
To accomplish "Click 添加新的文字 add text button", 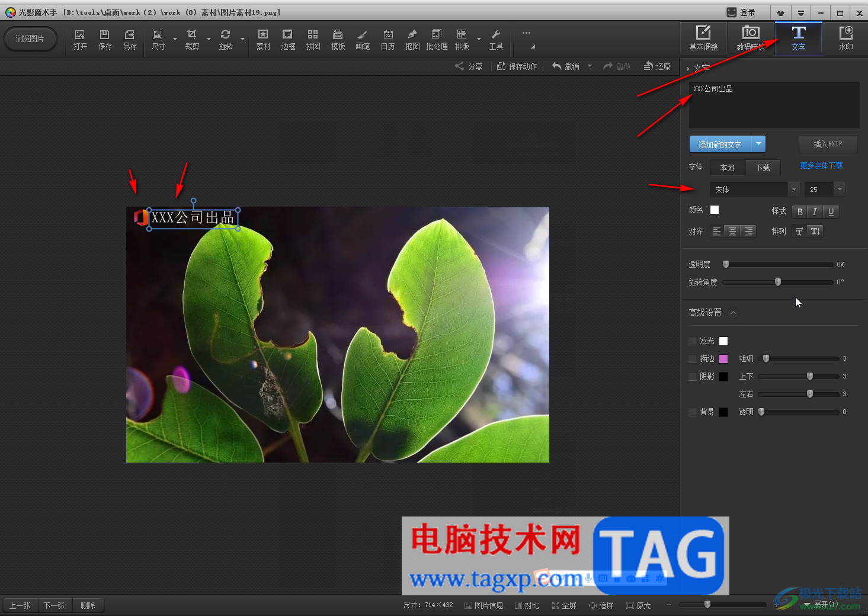I will coord(720,144).
